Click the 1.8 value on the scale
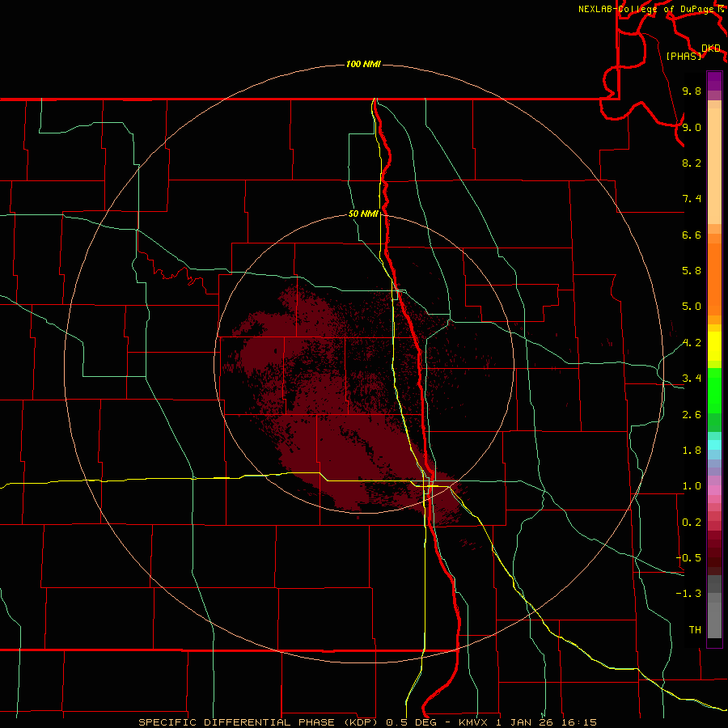Screen dimensions: 728x728 click(x=692, y=451)
